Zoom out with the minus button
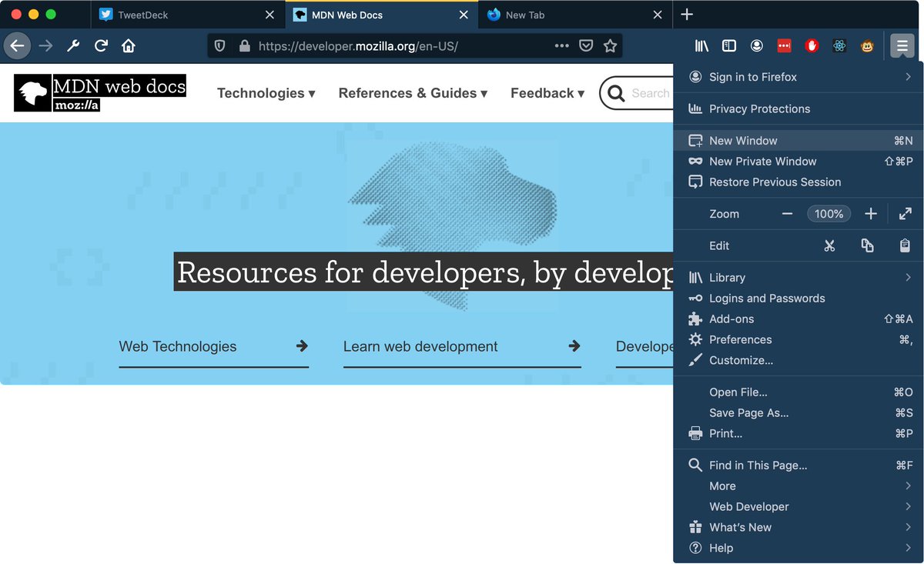 [787, 214]
